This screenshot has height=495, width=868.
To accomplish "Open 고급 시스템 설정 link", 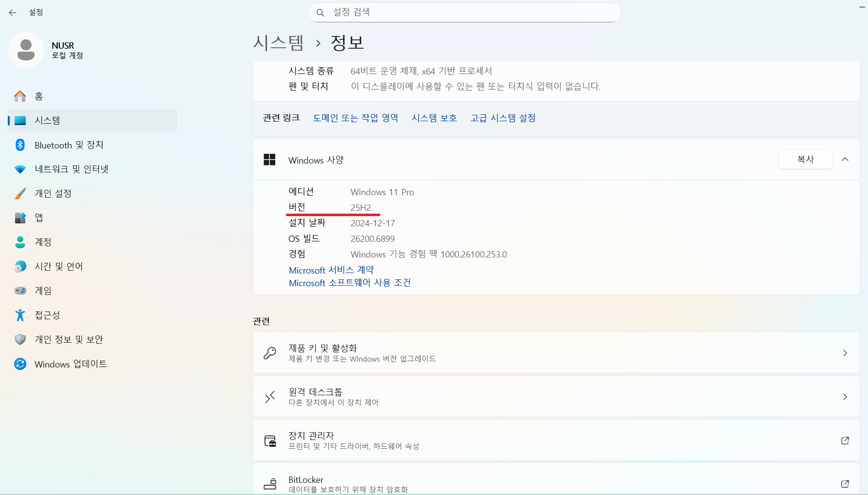I will coord(503,118).
